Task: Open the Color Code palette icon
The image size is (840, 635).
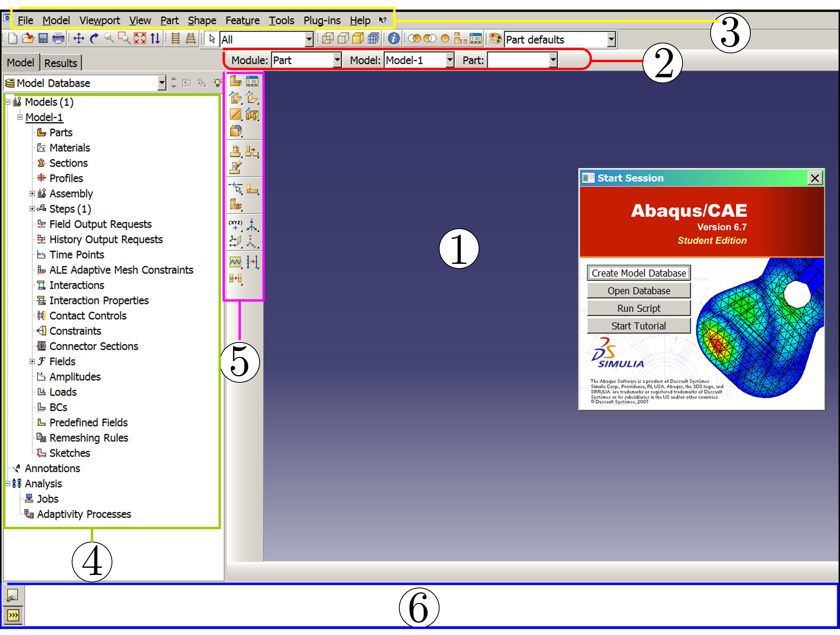Action: coord(495,38)
